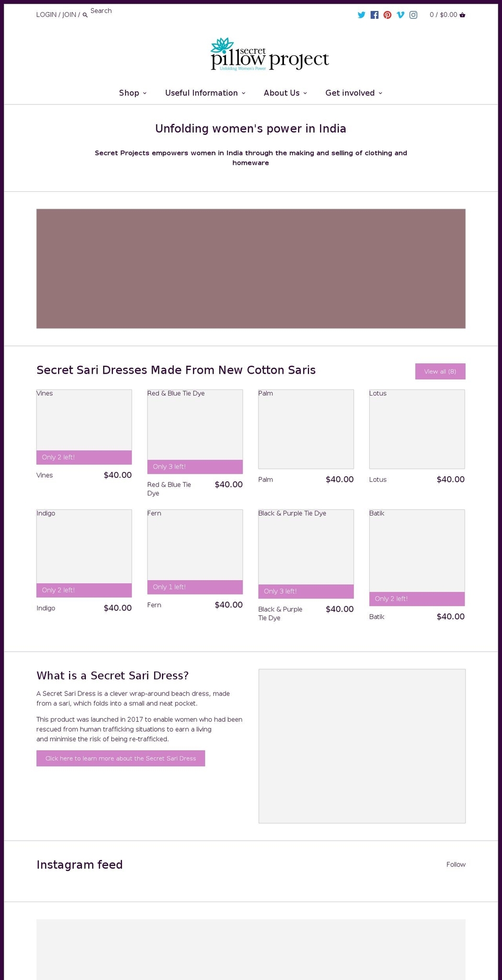The height and width of the screenshot is (980, 502).
Task: Click the View all (8) button
Action: tap(440, 372)
